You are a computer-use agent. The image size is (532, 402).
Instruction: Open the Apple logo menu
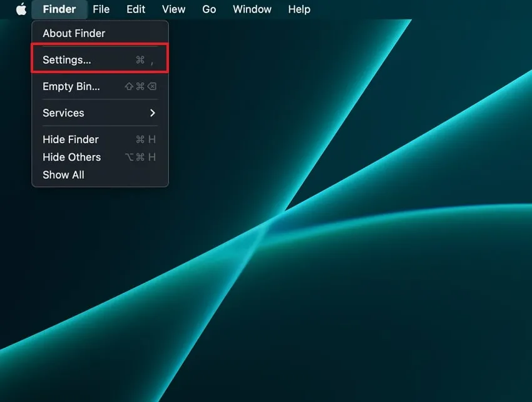21,9
